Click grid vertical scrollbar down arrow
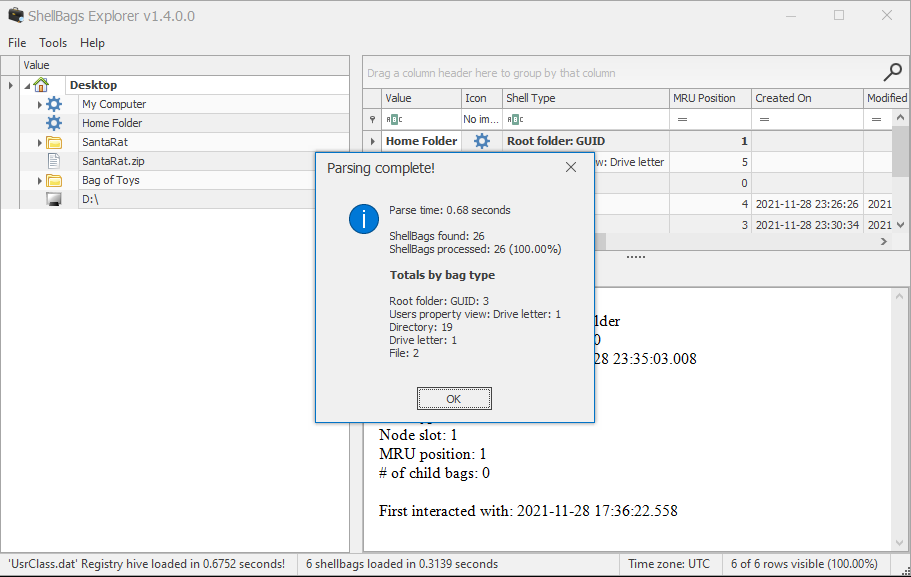 (x=901, y=225)
